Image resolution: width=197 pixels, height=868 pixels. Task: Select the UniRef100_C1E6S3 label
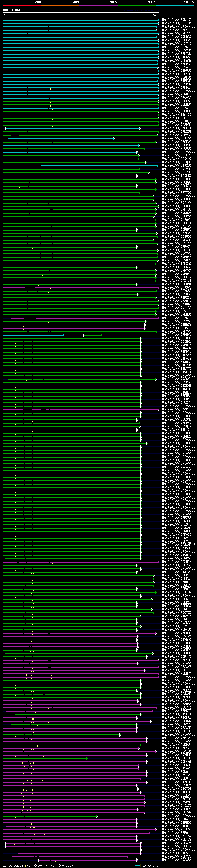[x=177, y=267]
